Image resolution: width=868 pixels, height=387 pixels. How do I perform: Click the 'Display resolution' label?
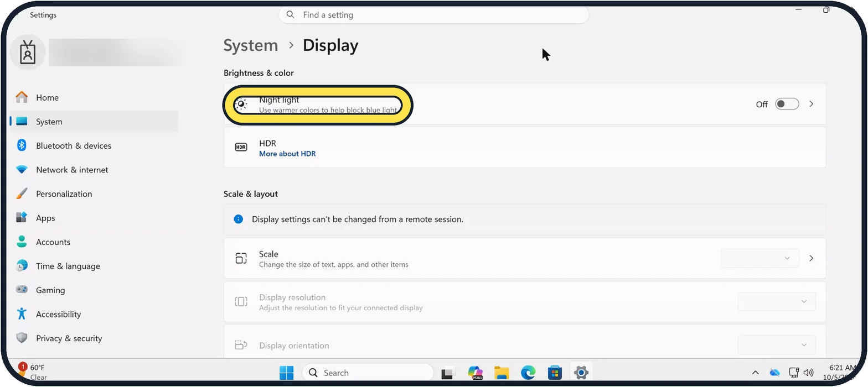click(x=292, y=297)
